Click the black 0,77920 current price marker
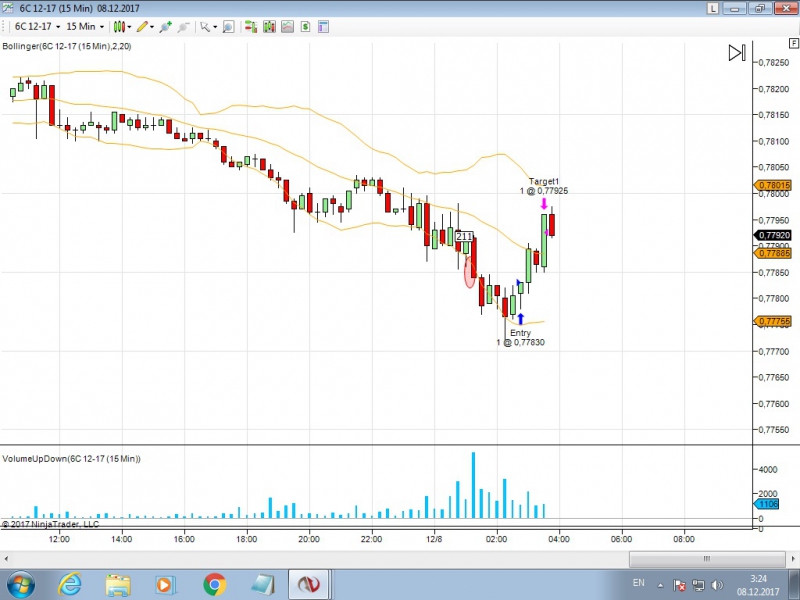Screen dimensions: 800x600 (x=773, y=235)
